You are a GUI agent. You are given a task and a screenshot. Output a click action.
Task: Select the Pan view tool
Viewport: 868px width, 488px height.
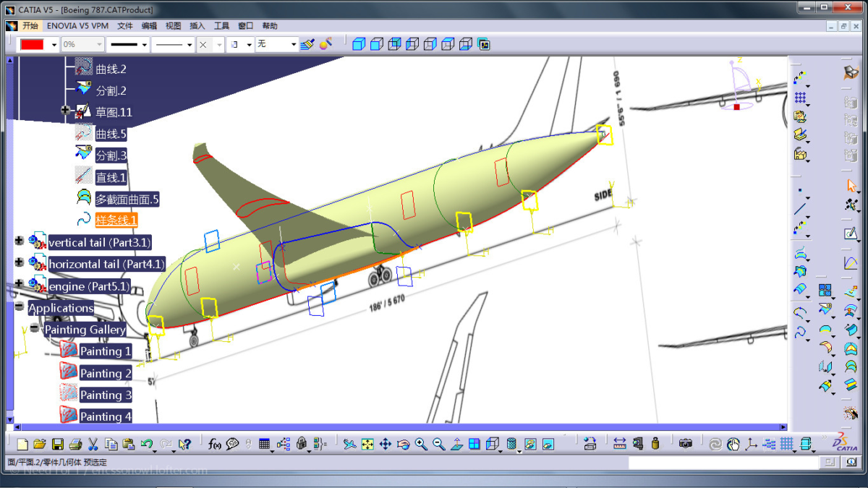coord(386,444)
